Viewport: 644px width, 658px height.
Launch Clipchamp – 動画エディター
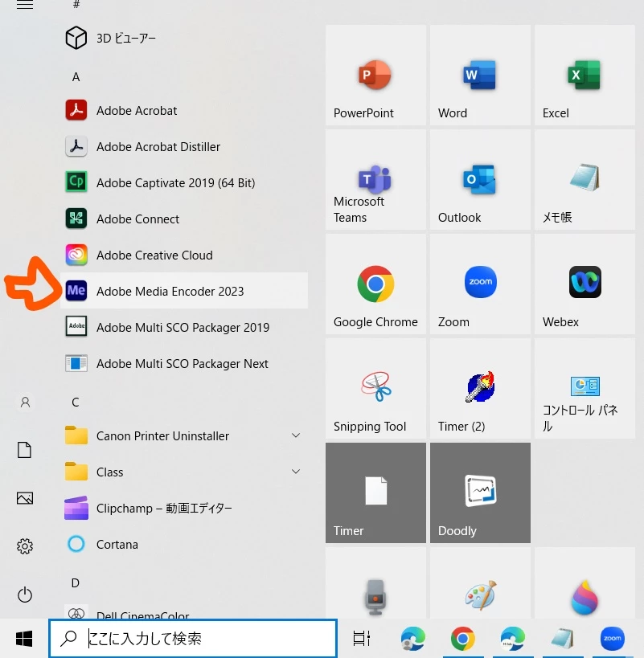click(x=184, y=508)
